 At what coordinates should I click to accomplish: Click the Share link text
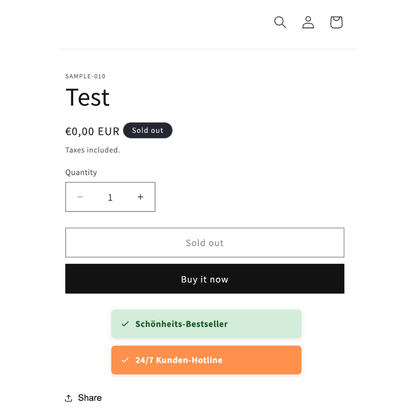point(90,398)
